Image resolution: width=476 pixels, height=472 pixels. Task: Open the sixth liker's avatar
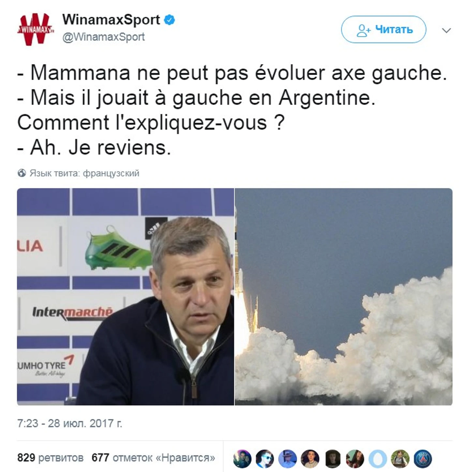pos(355,459)
